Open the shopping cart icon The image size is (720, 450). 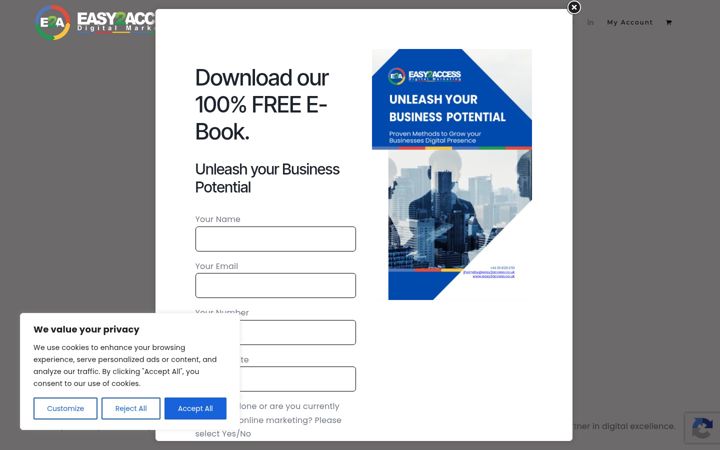click(669, 22)
